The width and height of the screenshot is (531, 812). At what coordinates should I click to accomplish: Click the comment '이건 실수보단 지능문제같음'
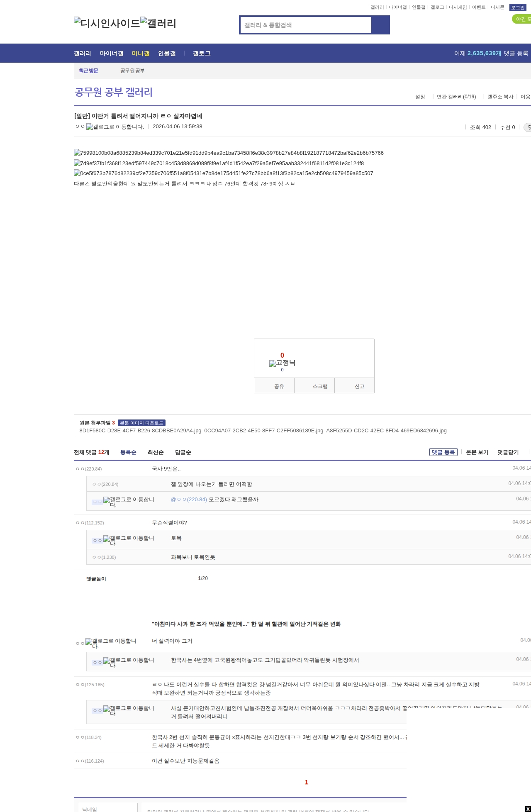185,761
